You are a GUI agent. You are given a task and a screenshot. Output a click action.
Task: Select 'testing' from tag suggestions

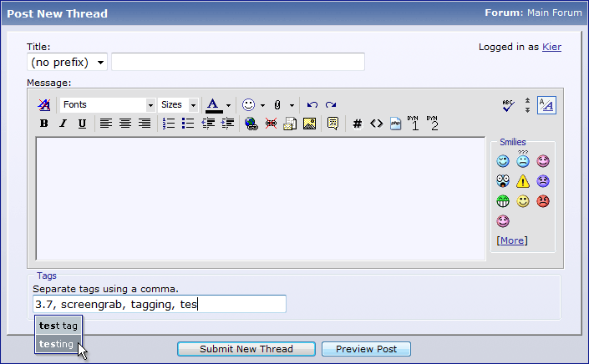tap(57, 344)
